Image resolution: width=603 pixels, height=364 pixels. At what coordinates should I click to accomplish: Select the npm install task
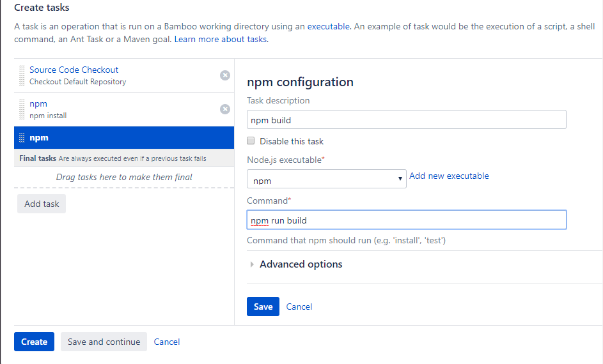(124, 109)
